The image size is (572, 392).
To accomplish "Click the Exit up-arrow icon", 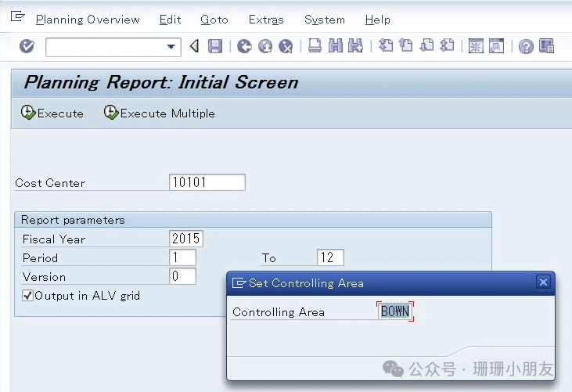I will pos(265,46).
